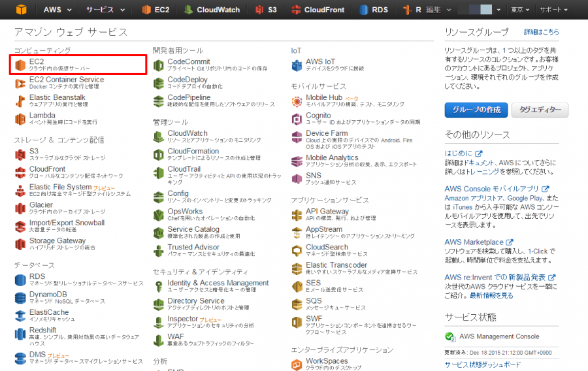
Task: Click the タグエディター button
Action: pos(540,110)
